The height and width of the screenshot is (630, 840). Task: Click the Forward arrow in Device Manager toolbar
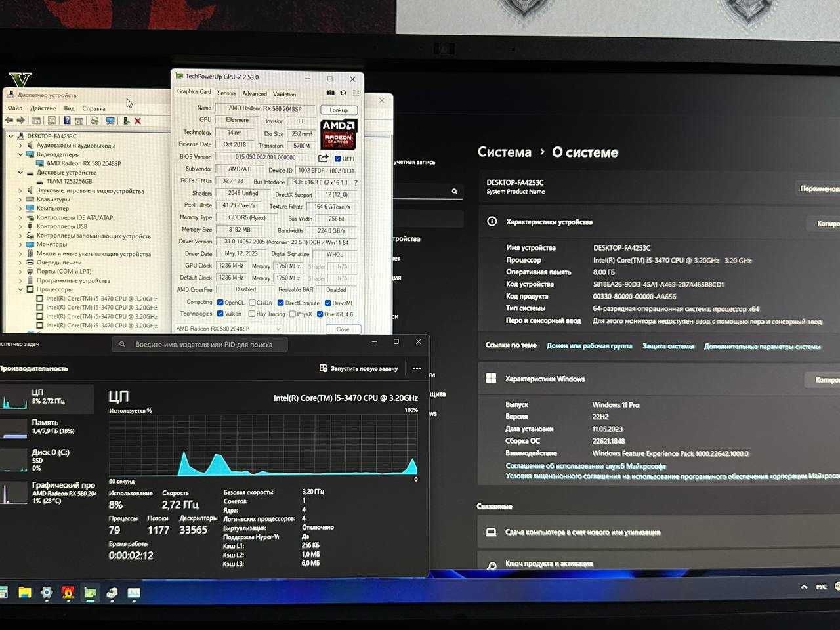(21, 121)
